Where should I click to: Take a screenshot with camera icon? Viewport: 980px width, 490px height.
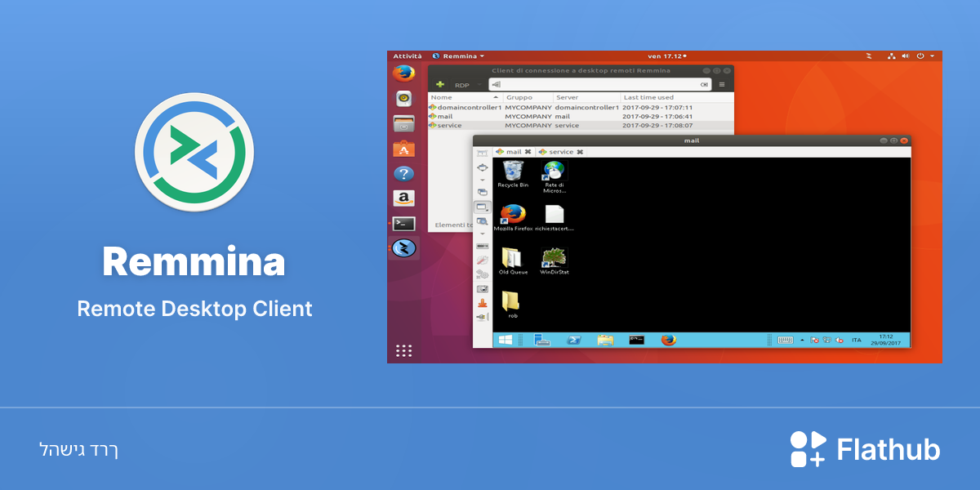[482, 288]
